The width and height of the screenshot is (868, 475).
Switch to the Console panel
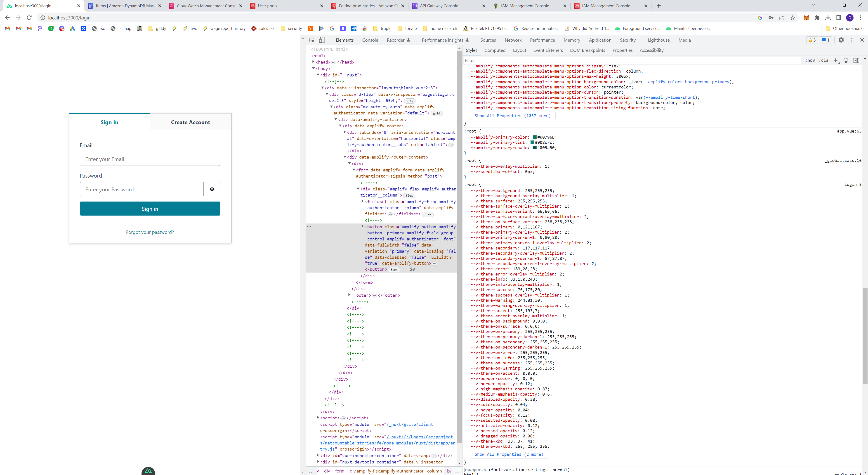pyautogui.click(x=370, y=40)
